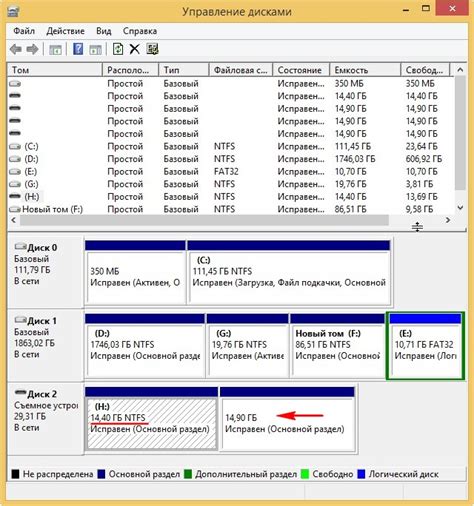Click the Properties toolbar icon
474x506 pixels.
click(x=152, y=49)
